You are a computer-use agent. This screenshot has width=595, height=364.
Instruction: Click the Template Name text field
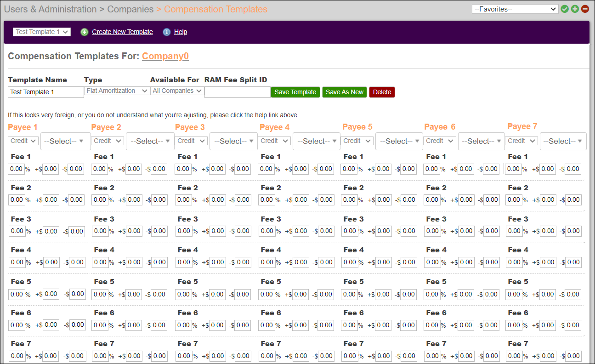(x=45, y=92)
